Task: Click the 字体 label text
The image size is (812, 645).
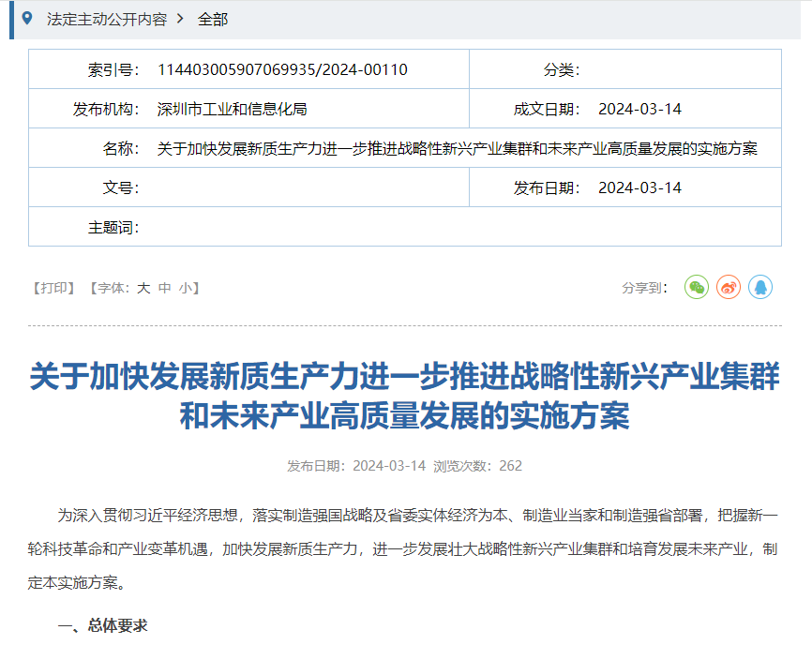Action: [x=113, y=288]
